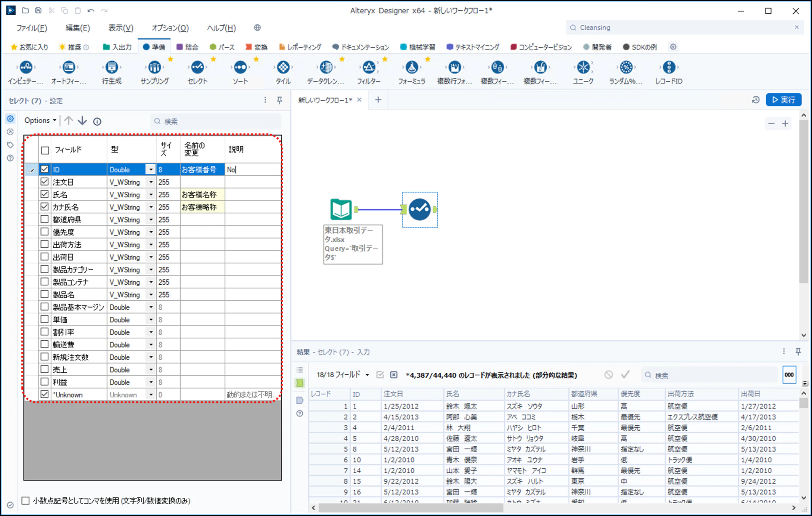Screen dimensions: 812x516
Task: Open the type dropdown for 輸送費 row
Action: click(x=151, y=345)
